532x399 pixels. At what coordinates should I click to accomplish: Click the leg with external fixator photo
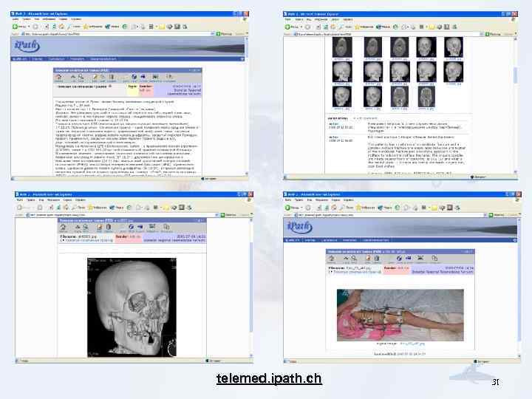click(400, 315)
